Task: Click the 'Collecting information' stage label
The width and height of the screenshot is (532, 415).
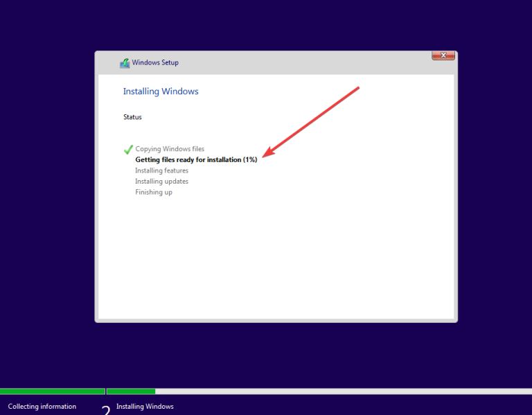Action: point(42,406)
